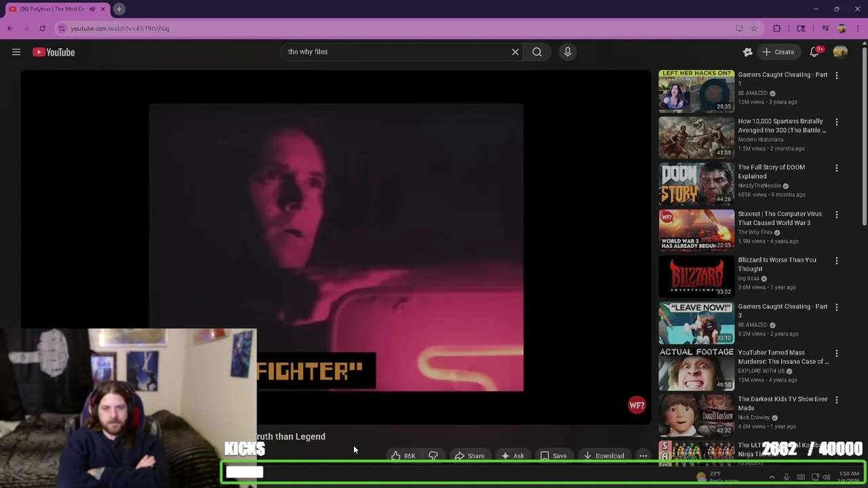Viewport: 868px width, 488px height.
Task: Open the YouTube account avatar menu
Action: coord(840,52)
